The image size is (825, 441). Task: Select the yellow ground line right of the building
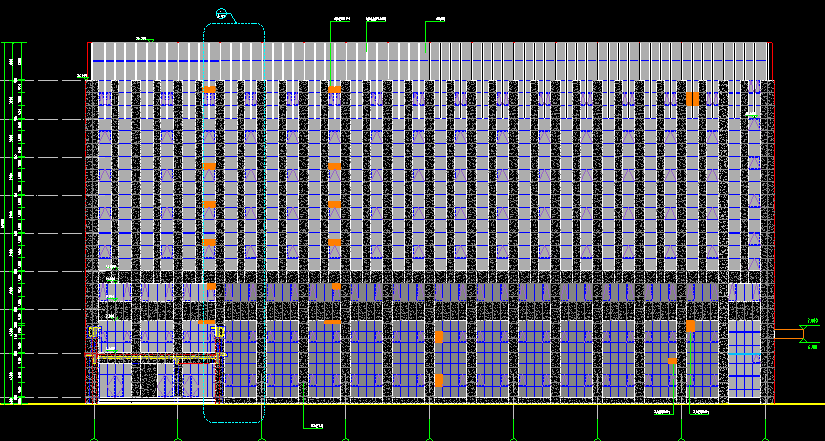(x=800, y=404)
